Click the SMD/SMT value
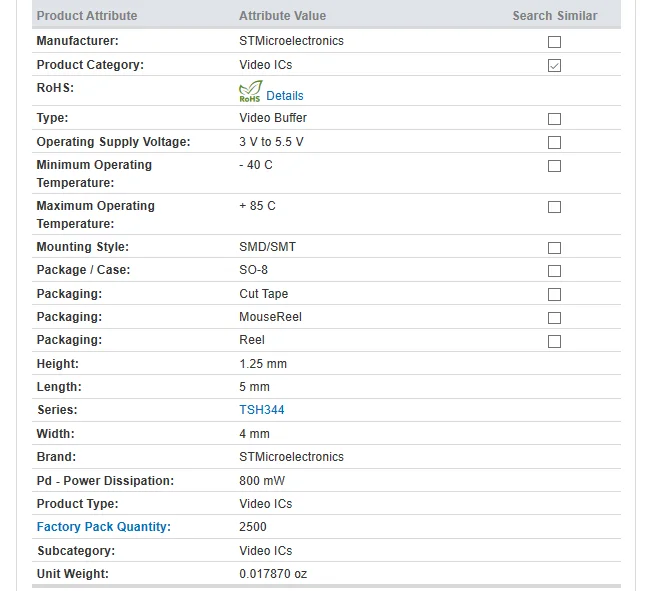Viewport: 671px width, 591px height. (267, 247)
